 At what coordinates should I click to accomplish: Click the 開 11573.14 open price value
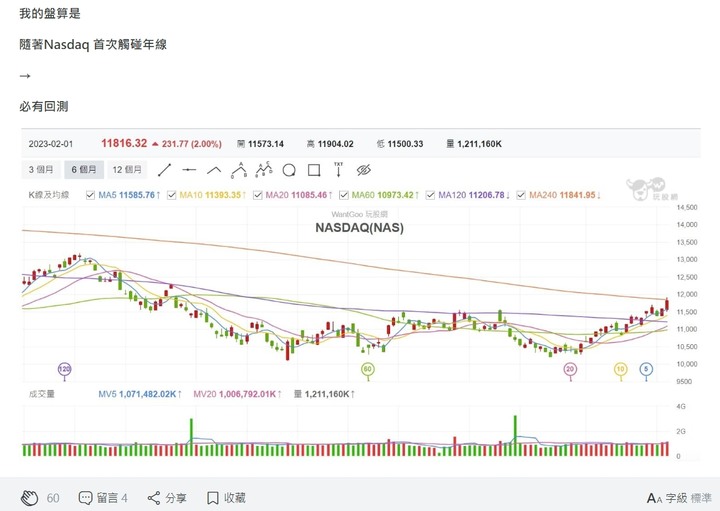click(260, 144)
